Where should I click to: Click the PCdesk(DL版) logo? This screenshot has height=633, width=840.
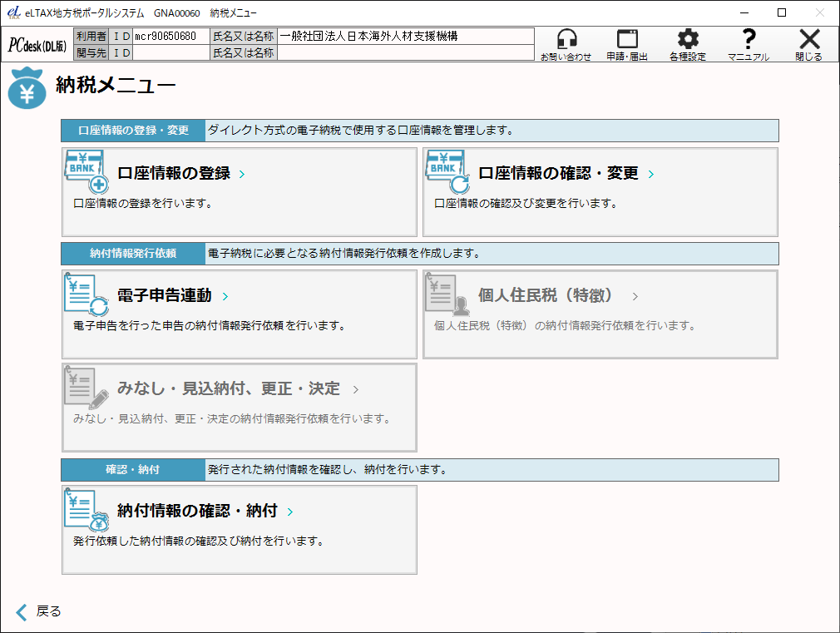coord(37,46)
